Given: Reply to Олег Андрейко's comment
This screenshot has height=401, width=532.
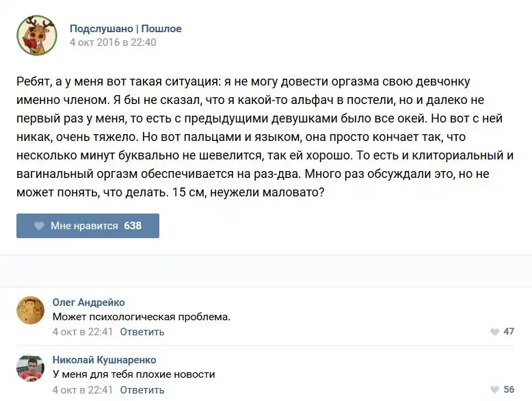Looking at the screenshot, I should [142, 332].
